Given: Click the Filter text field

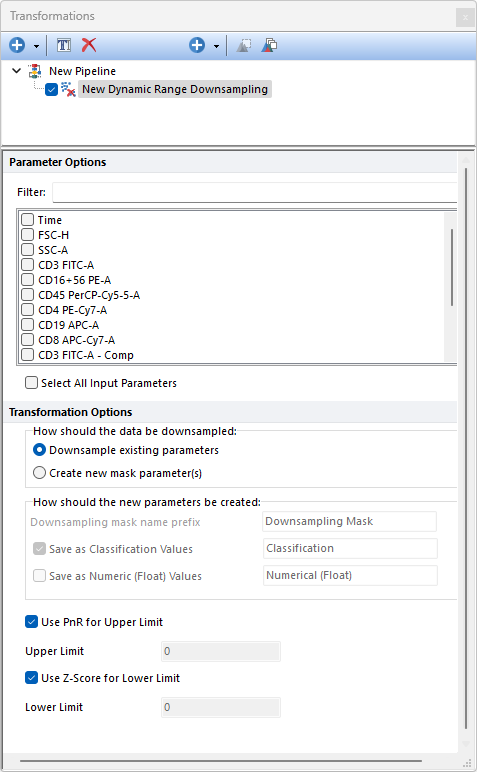Looking at the screenshot, I should pyautogui.click(x=254, y=192).
